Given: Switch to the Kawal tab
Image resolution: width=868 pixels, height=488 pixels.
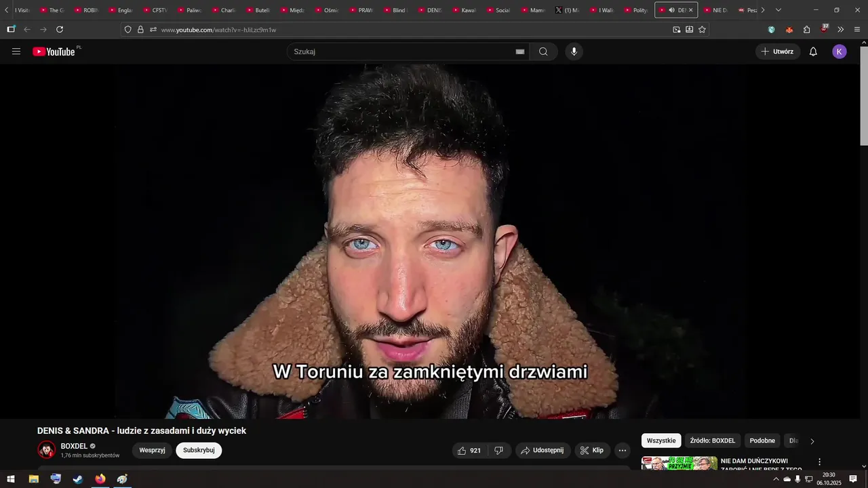Looking at the screenshot, I should [x=465, y=10].
